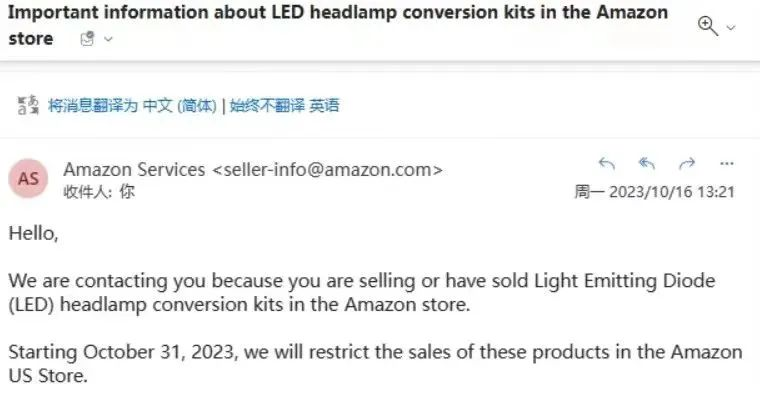Click the zoom magnifier icon
Viewport: 760px width, 398px height.
click(708, 26)
